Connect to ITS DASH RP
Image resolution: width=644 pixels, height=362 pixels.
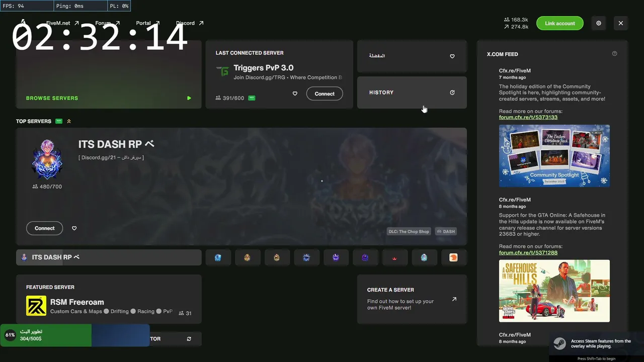pyautogui.click(x=44, y=228)
